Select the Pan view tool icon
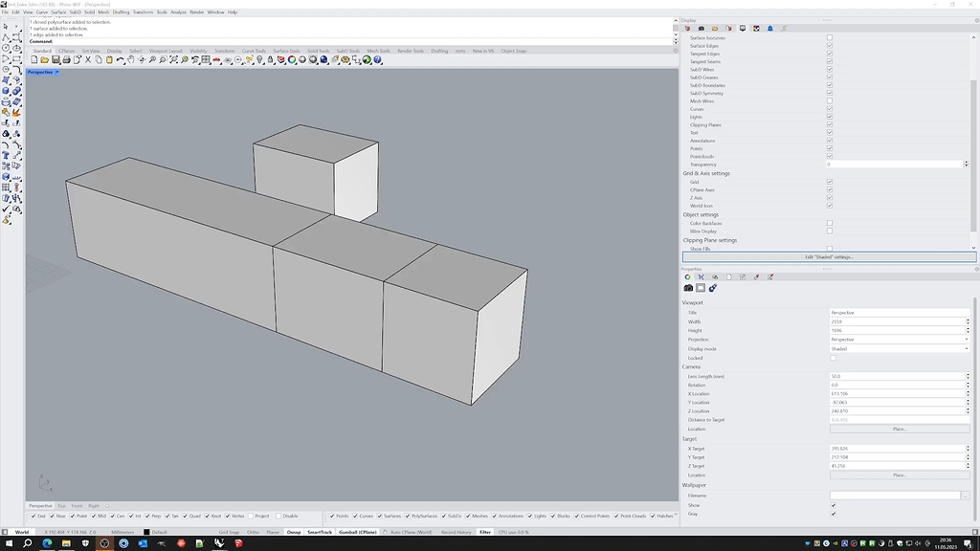The width and height of the screenshot is (980, 551). click(x=129, y=60)
